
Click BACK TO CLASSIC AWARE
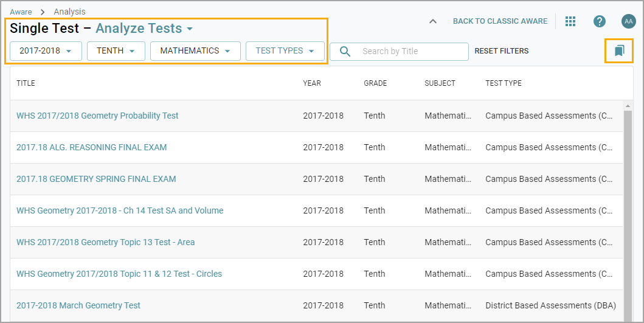500,21
